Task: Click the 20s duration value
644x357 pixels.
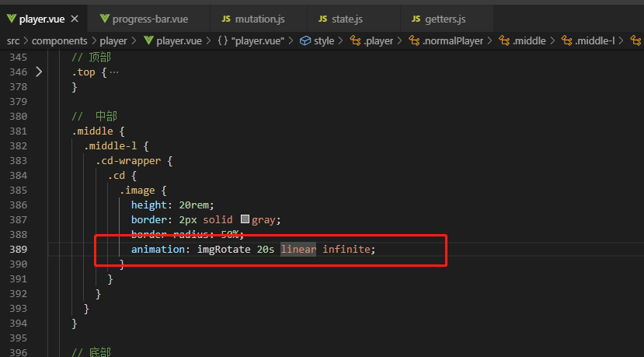Action: point(266,249)
